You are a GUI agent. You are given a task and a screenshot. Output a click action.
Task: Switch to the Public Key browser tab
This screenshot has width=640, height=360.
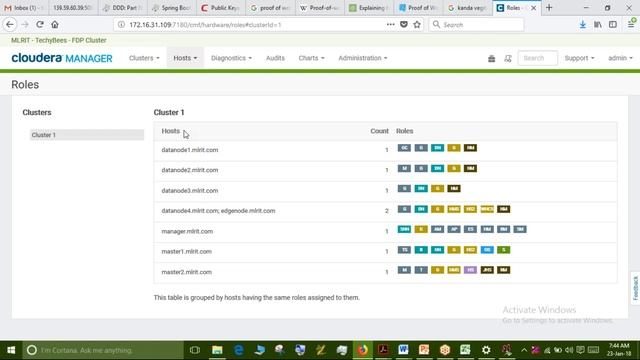(221, 8)
